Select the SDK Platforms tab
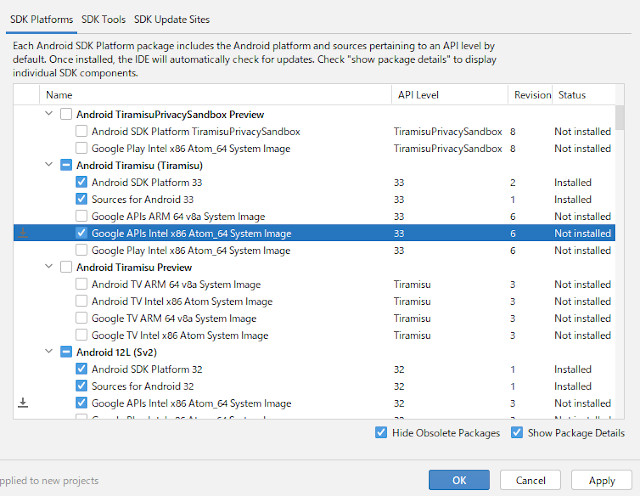The width and height of the screenshot is (640, 496). coord(42,19)
